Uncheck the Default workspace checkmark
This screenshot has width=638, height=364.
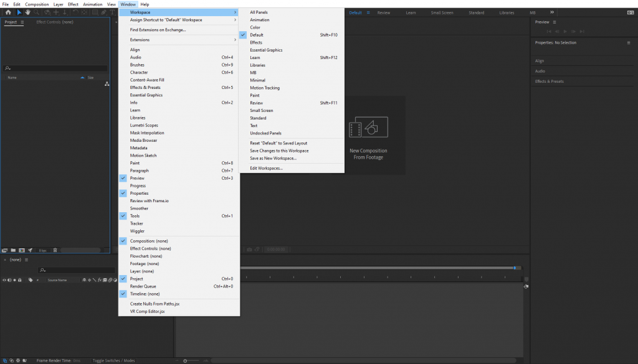pyautogui.click(x=243, y=35)
